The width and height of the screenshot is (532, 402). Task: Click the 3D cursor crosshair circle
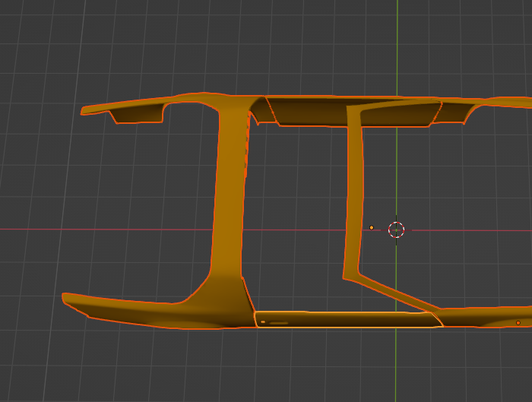click(396, 230)
